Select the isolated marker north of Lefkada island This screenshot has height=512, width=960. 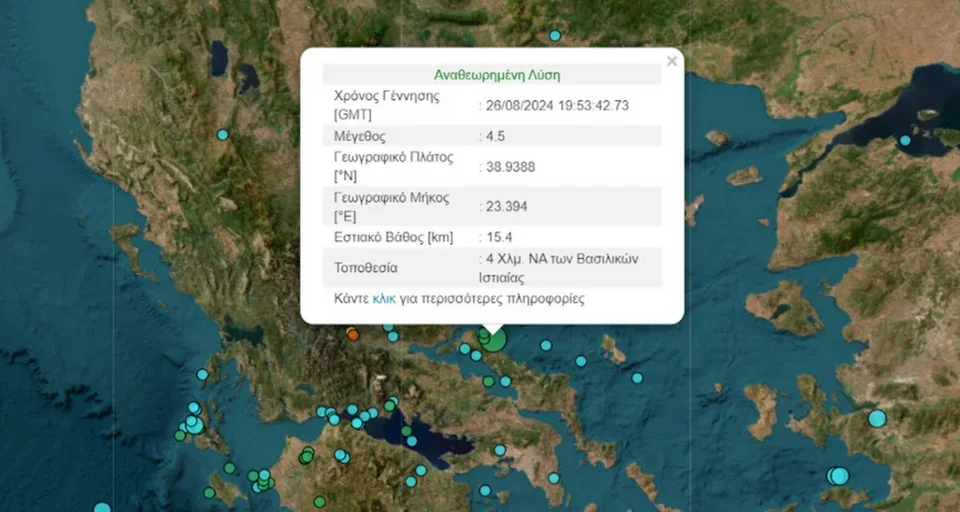coord(203,374)
